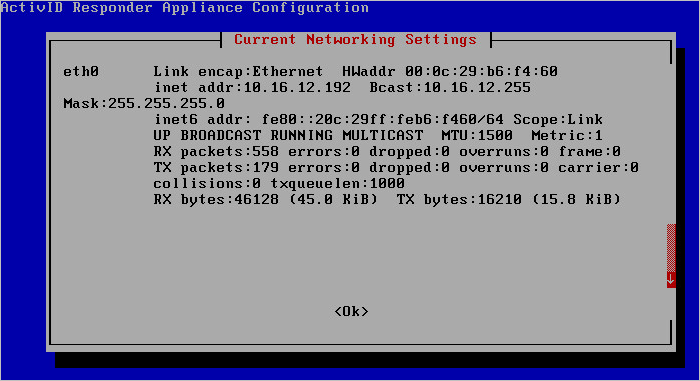The image size is (700, 381).
Task: Click the collisions:0 txqueuelen:1000 line
Action: pyautogui.click(x=279, y=184)
